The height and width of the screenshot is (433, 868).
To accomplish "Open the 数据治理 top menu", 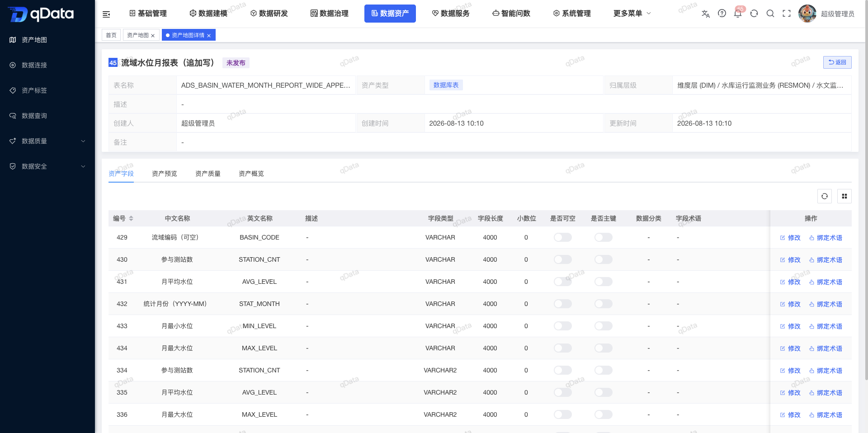I will point(330,14).
